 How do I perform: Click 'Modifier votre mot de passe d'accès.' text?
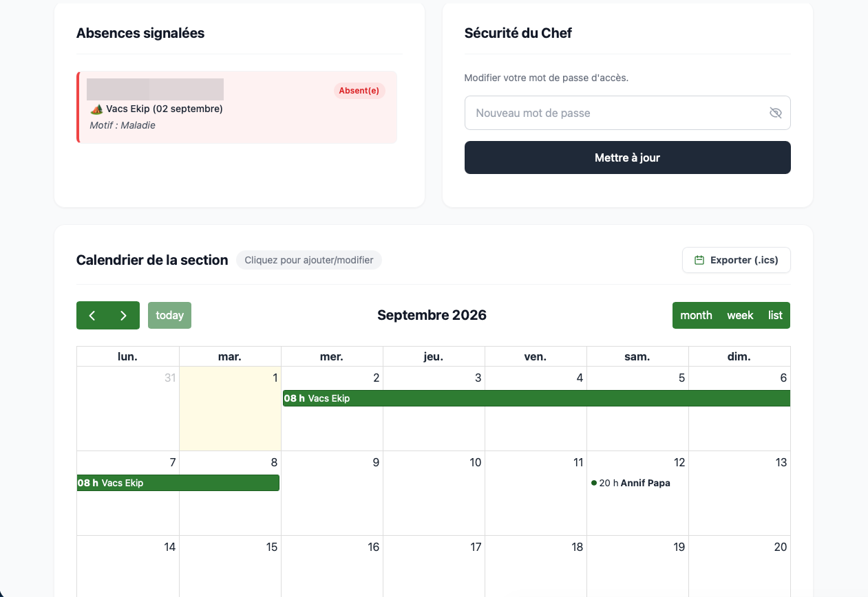click(547, 78)
